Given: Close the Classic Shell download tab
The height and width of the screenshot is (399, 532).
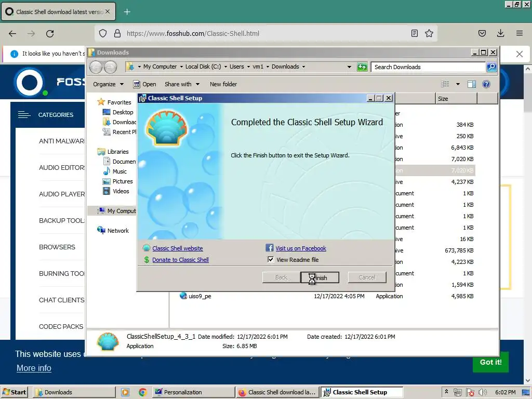Looking at the screenshot, I should pos(108,11).
